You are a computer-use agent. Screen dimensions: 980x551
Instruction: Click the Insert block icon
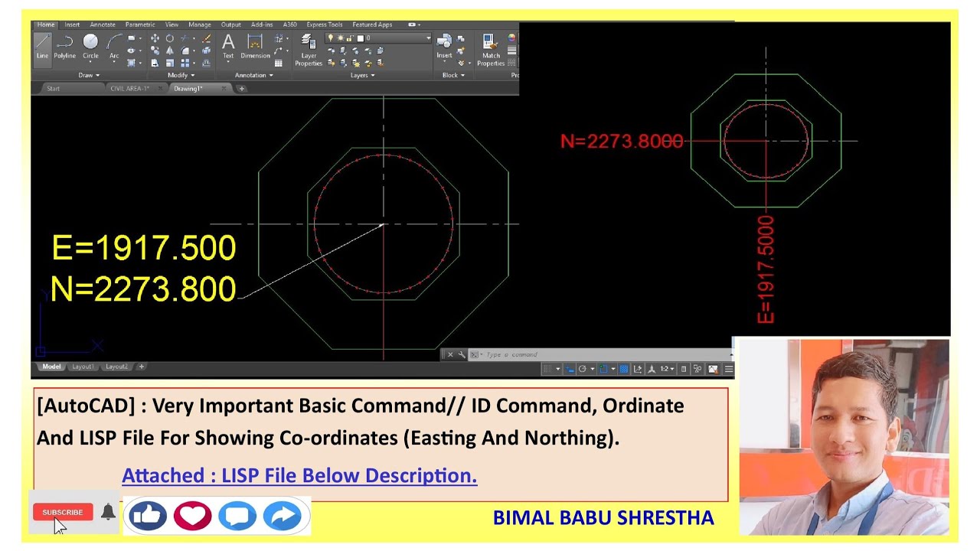[444, 46]
